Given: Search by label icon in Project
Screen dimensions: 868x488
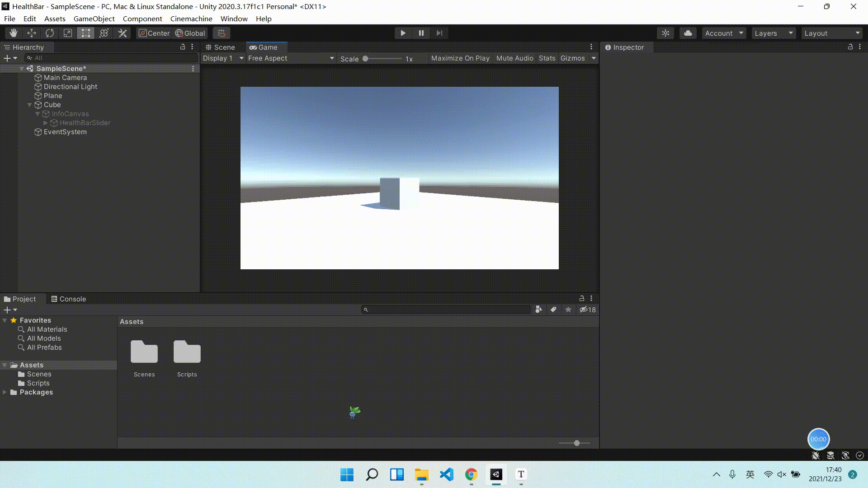Looking at the screenshot, I should tap(553, 310).
